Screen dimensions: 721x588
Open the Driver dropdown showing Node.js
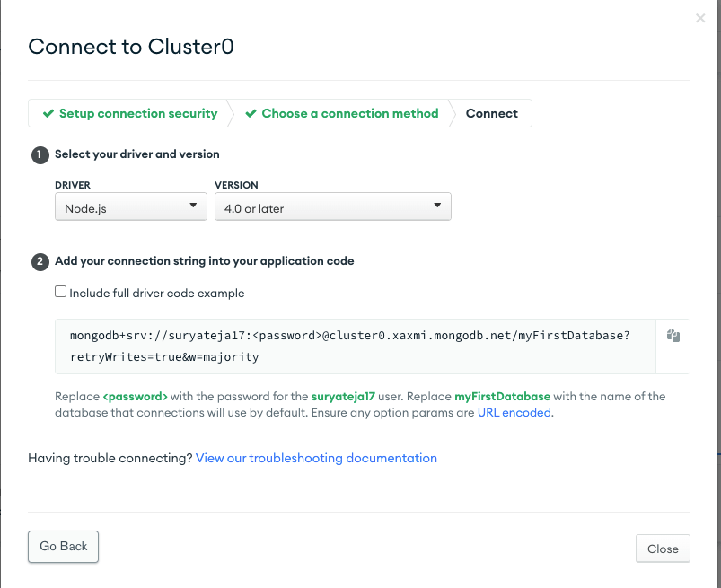coord(131,206)
